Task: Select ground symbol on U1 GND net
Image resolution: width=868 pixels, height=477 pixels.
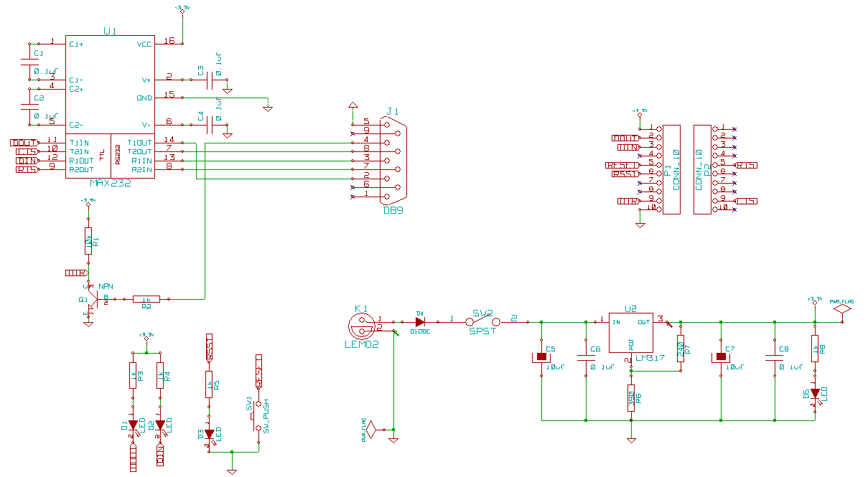Action: tap(268, 108)
